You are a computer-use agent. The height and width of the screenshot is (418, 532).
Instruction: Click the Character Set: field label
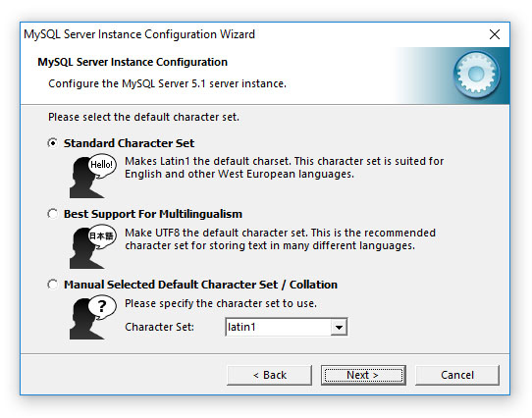(x=159, y=327)
